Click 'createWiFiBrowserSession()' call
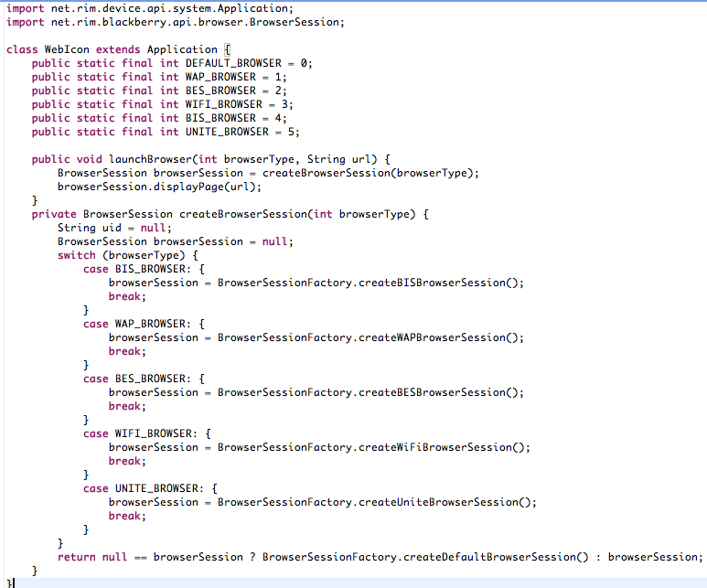Viewport: 707px width, 588px height. (442, 447)
